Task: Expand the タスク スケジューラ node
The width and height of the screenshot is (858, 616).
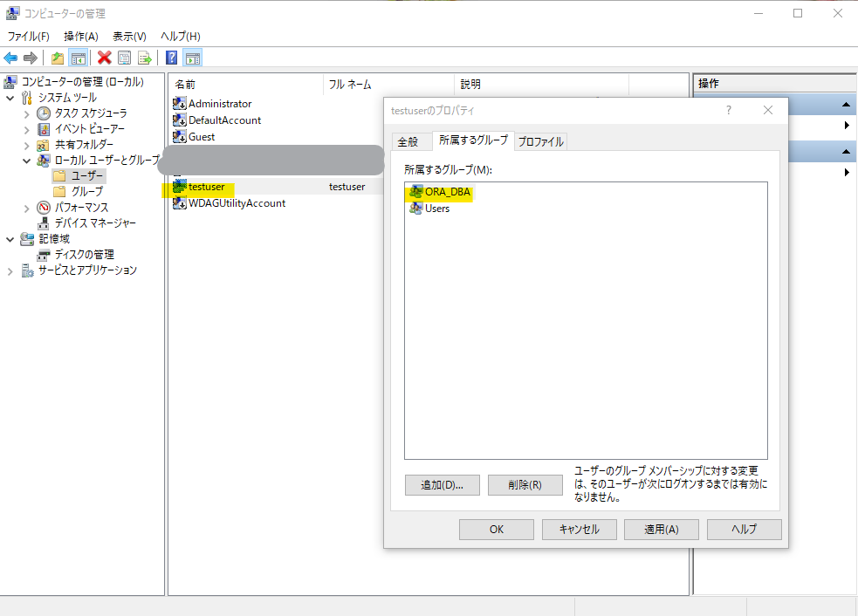Action: [x=27, y=113]
